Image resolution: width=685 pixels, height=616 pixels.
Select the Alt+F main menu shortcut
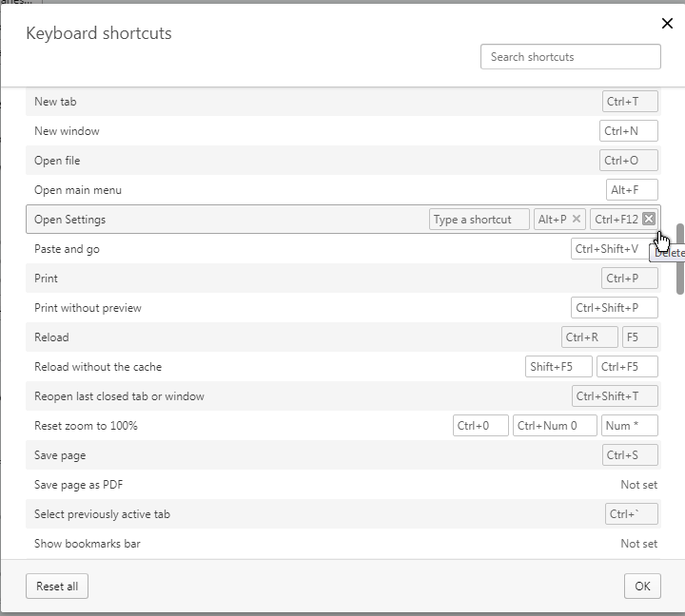[632, 190]
